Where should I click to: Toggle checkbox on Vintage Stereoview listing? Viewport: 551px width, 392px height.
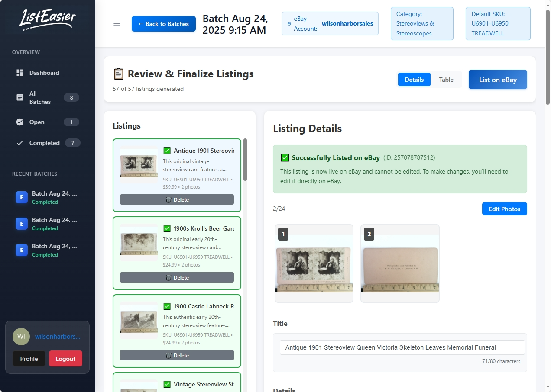coord(167,384)
